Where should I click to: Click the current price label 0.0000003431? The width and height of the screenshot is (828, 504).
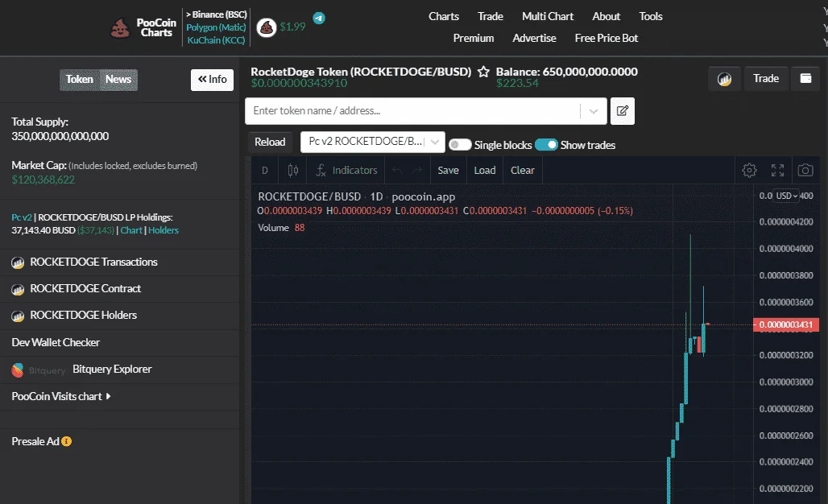pos(786,324)
